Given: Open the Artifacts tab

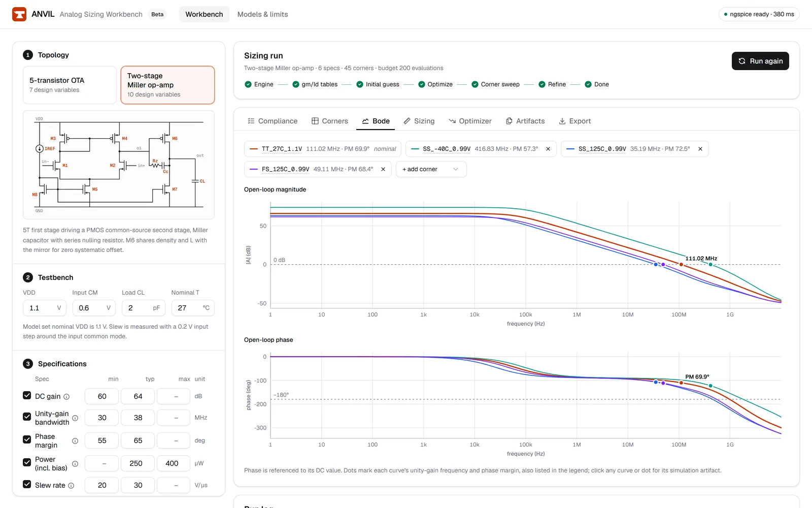Looking at the screenshot, I should pyautogui.click(x=525, y=121).
